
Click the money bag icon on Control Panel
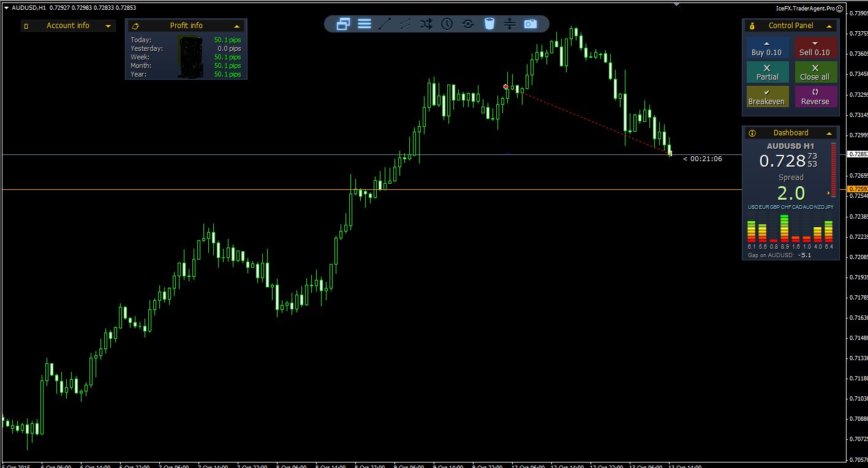tap(752, 26)
